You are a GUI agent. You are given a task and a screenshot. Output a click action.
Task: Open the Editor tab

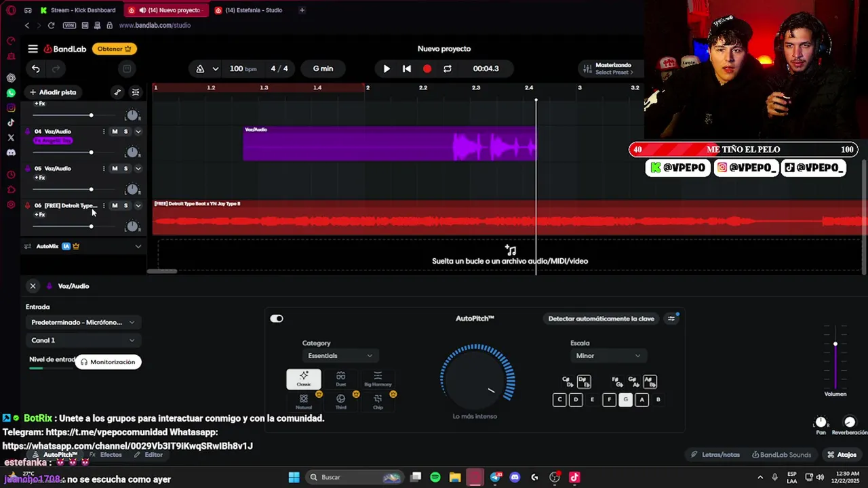tap(149, 455)
